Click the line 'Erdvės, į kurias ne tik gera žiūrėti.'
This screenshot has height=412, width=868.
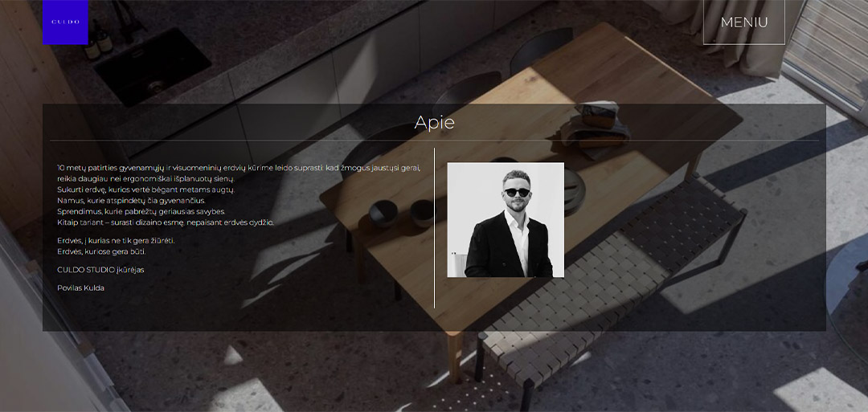tap(117, 241)
